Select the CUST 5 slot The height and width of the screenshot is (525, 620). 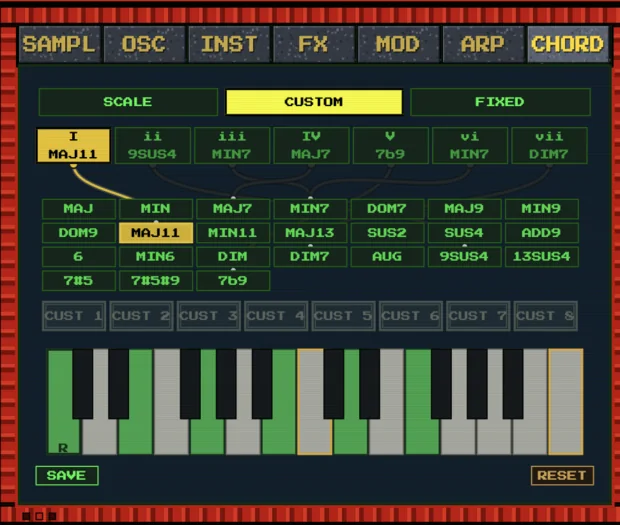pos(343,316)
